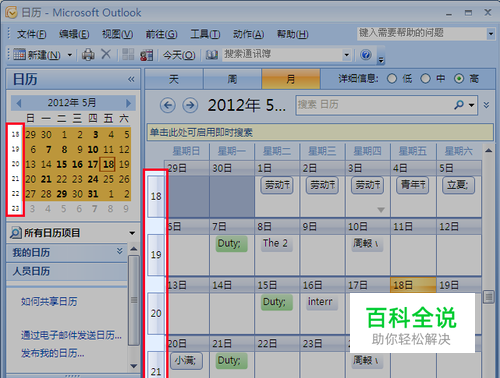The image size is (500, 378).
Task: Collapse the calendar navigation pane chevron
Action: click(x=131, y=79)
